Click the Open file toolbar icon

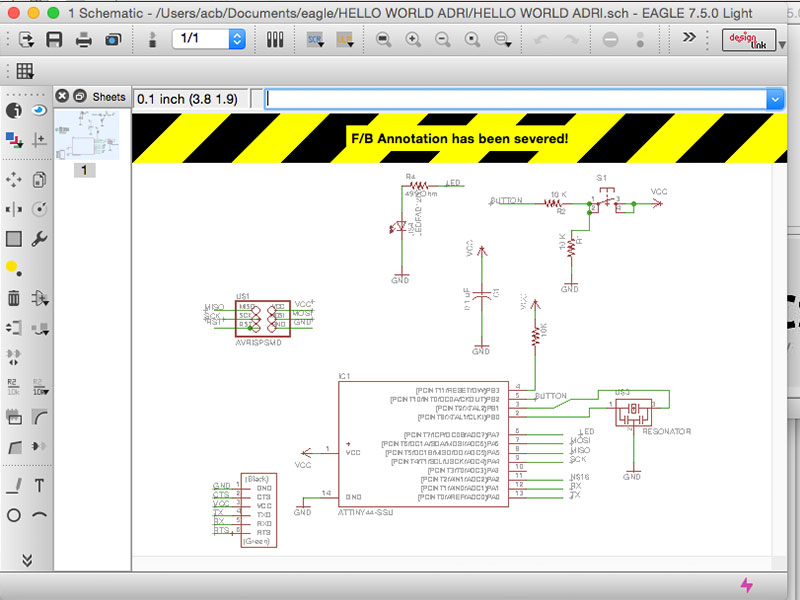tap(26, 39)
